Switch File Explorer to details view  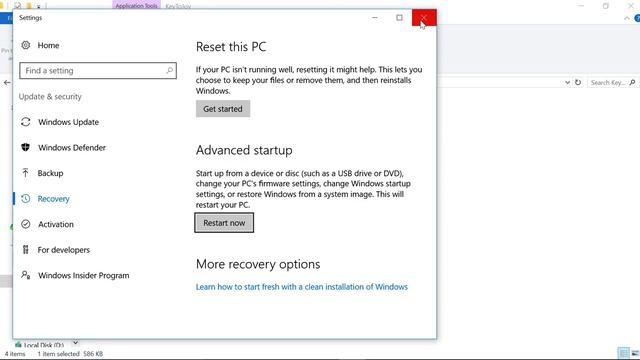(x=623, y=352)
